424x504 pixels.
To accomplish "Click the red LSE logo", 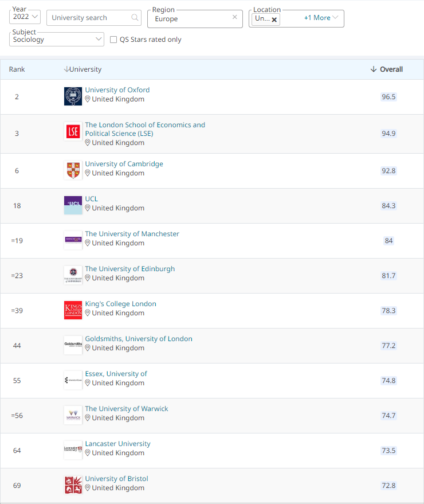I will click(x=73, y=132).
